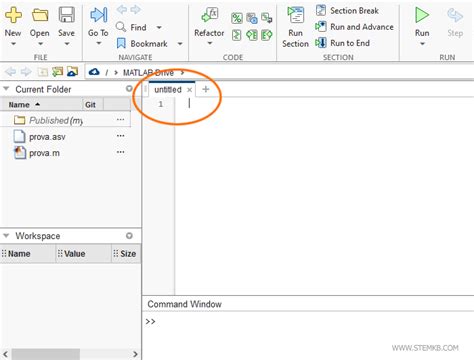Close the untitled editor tab
Image resolution: width=474 pixels, height=360 pixels.
189,90
